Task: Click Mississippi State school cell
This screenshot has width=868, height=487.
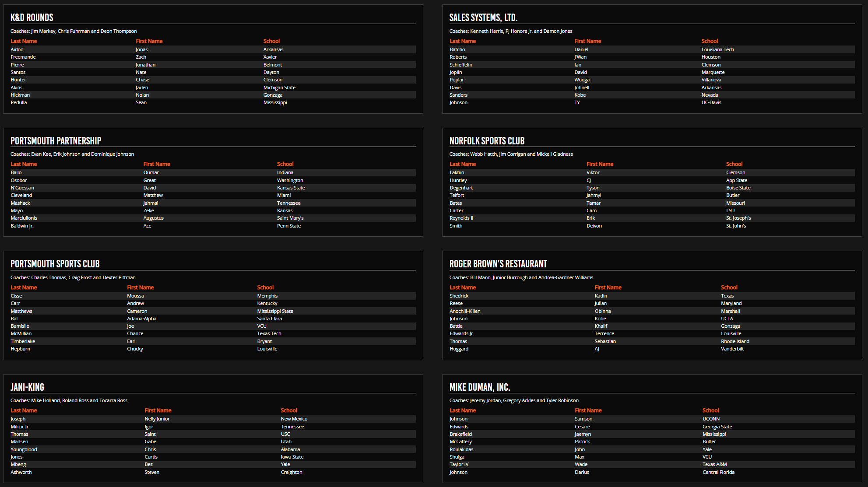Action: click(x=275, y=311)
